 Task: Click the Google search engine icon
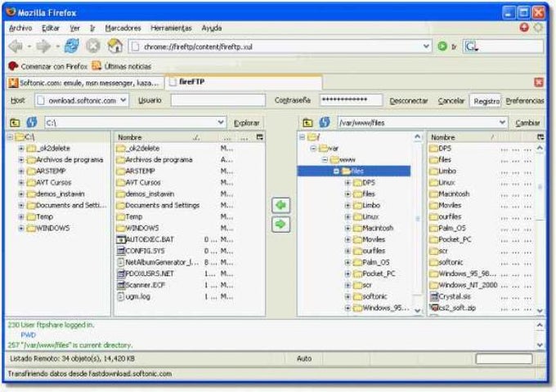click(x=472, y=47)
